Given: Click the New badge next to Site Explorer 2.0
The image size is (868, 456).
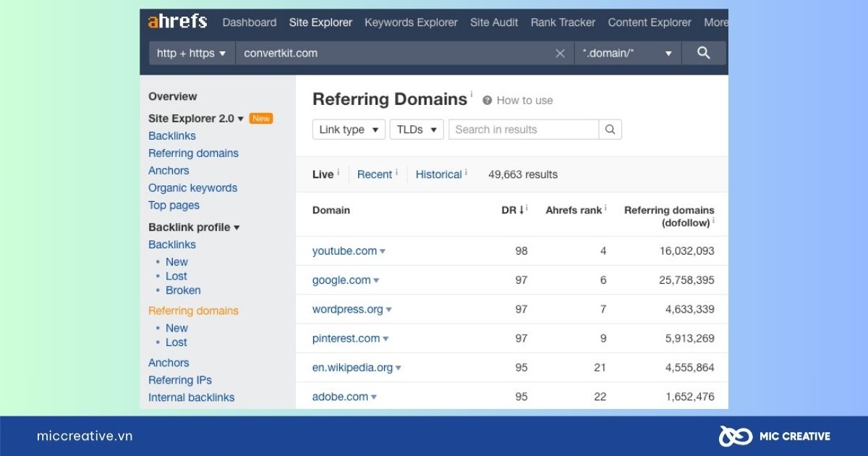Looking at the screenshot, I should [261, 119].
